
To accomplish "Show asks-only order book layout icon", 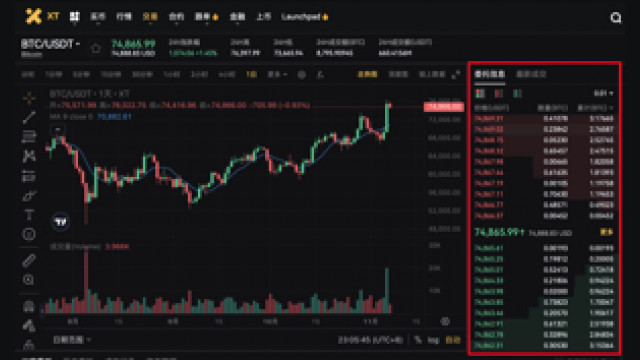I will pos(498,93).
